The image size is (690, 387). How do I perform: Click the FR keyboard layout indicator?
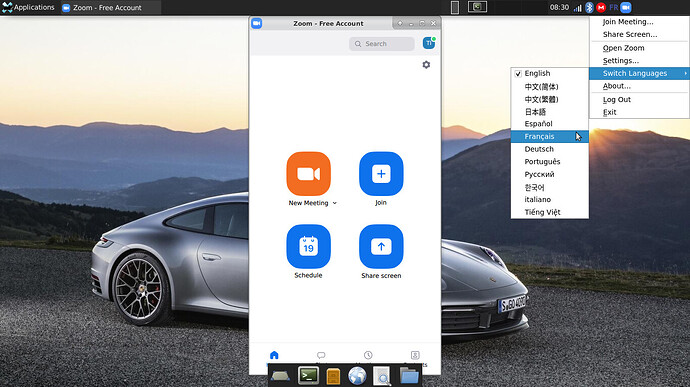(x=613, y=7)
